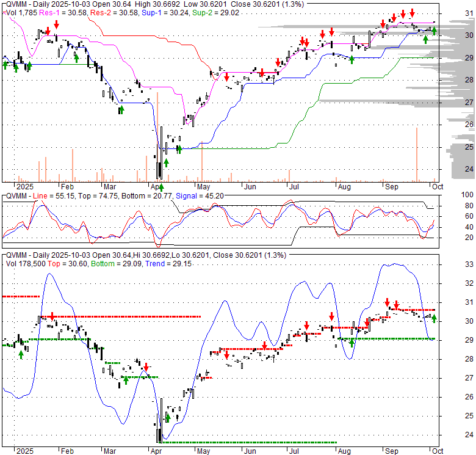Click the first green up arrow in bottom chart January

pos(21,354)
